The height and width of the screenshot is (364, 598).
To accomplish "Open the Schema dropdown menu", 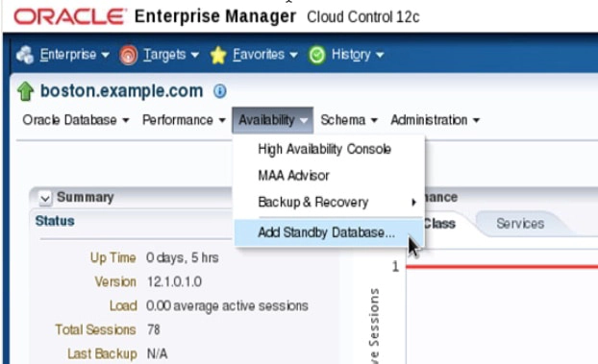I will click(349, 120).
